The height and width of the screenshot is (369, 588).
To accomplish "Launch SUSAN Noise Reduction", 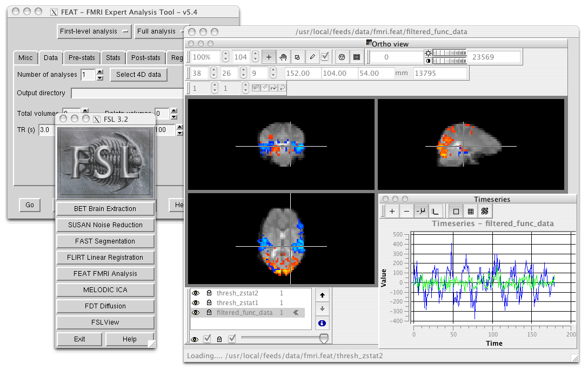I will [x=105, y=225].
